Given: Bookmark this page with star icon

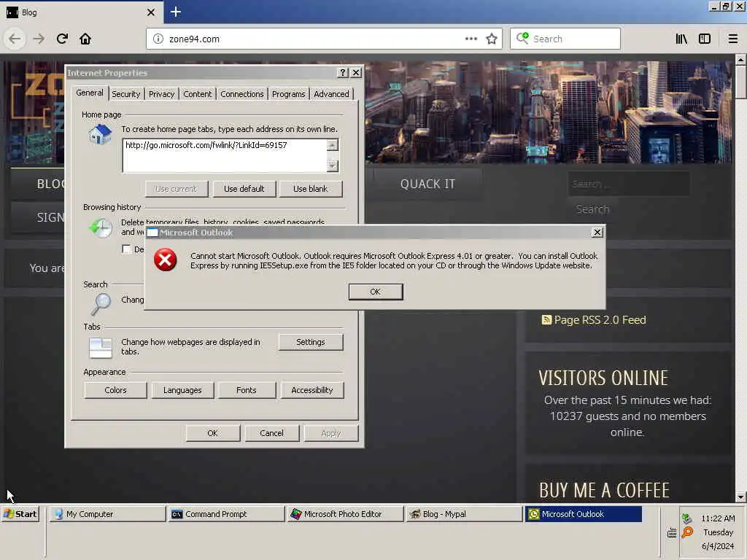Looking at the screenshot, I should click(492, 39).
